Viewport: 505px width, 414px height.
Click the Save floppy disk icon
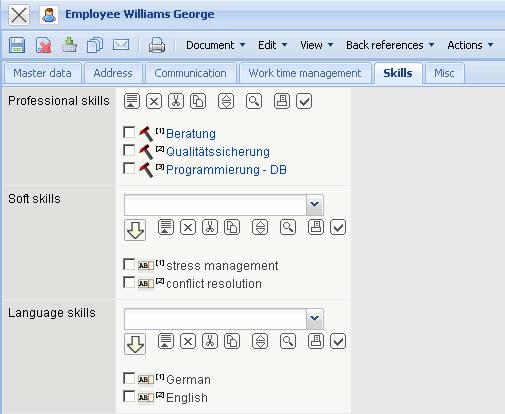[17, 45]
